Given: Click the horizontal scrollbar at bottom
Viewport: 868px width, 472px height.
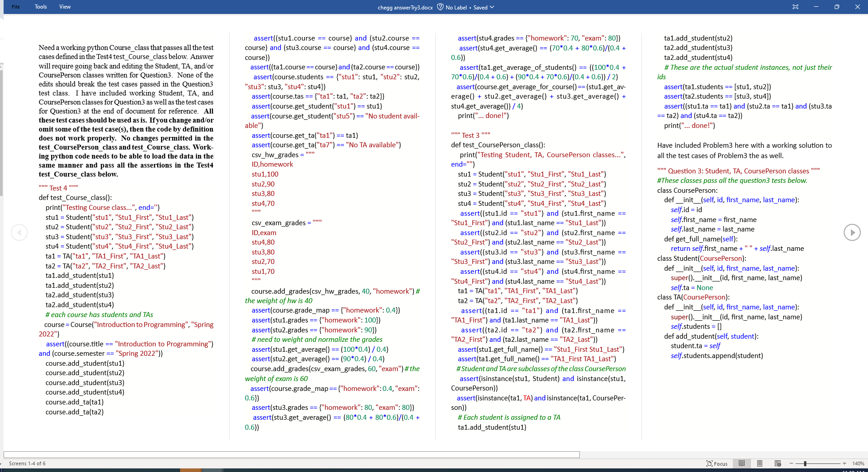Looking at the screenshot, I should pyautogui.click(x=290, y=454).
